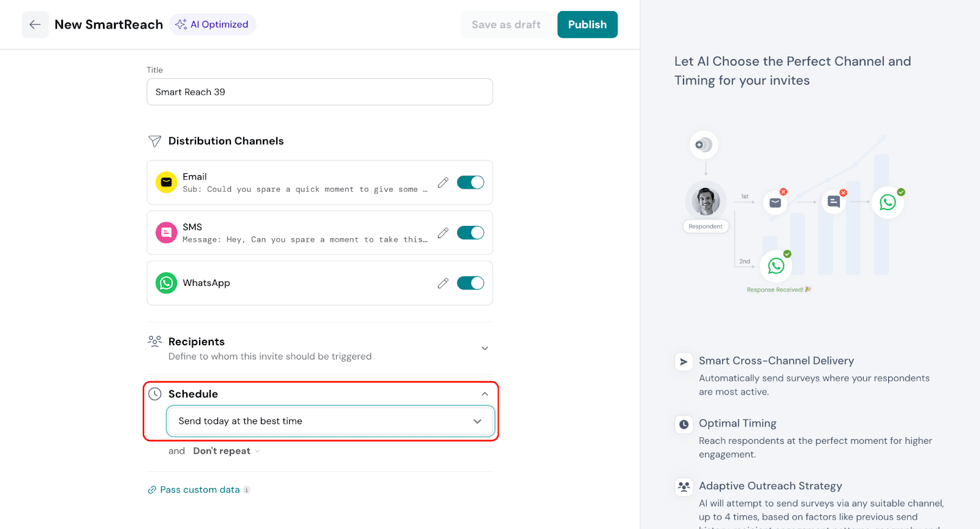Click the pencil icon for Email
Viewport: 980px width, 529px height.
coord(443,182)
